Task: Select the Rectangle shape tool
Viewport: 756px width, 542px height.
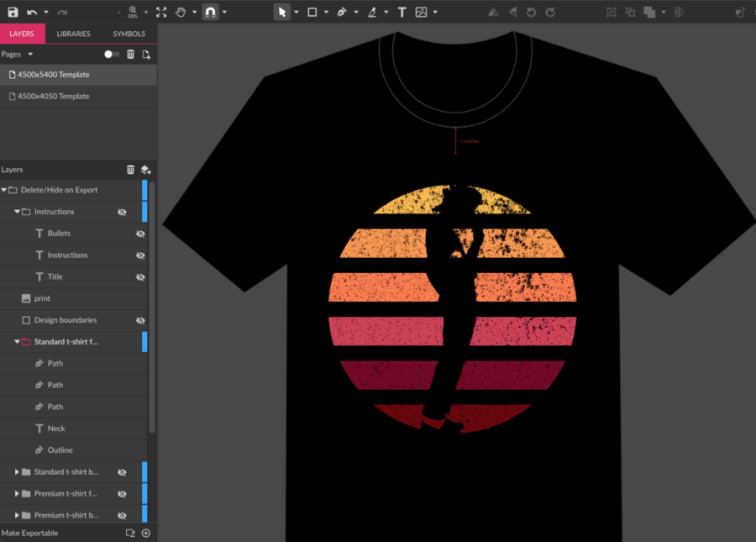Action: pyautogui.click(x=312, y=13)
